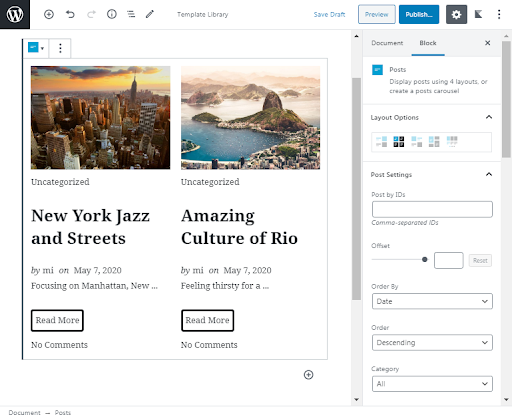Switch to the Document tab
Image resolution: width=512 pixels, height=419 pixels.
(x=387, y=43)
